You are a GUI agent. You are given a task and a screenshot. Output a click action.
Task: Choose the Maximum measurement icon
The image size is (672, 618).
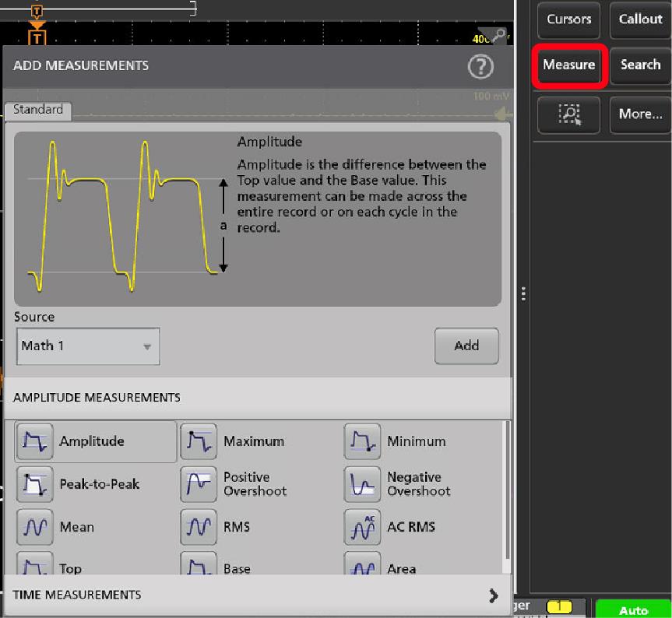[x=199, y=441]
